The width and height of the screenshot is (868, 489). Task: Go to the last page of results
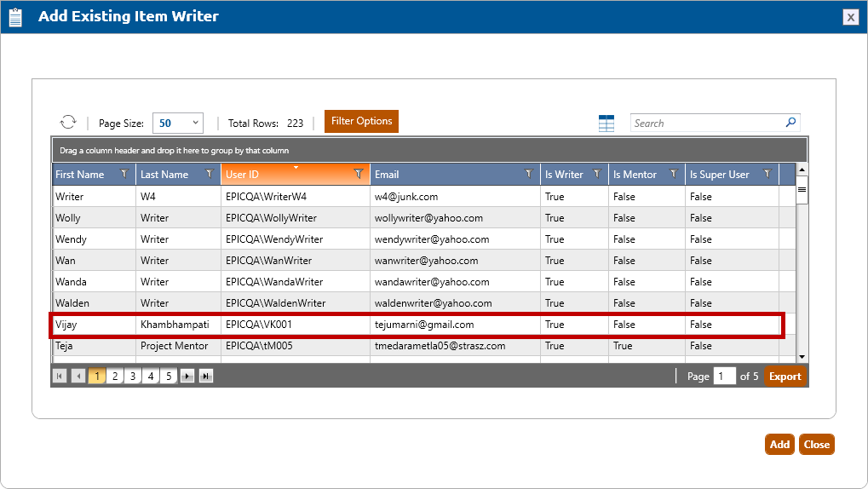point(206,376)
